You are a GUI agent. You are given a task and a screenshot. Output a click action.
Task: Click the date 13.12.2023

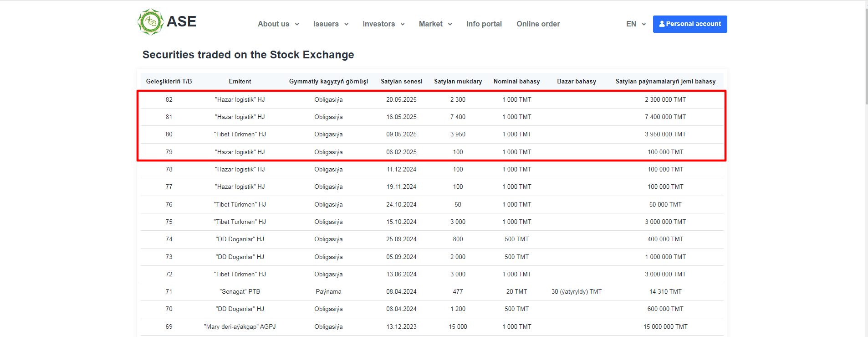click(x=401, y=327)
